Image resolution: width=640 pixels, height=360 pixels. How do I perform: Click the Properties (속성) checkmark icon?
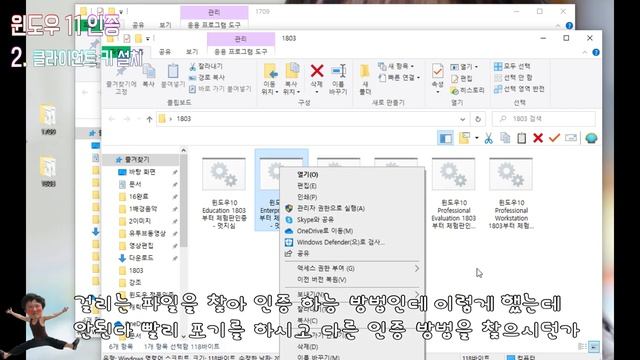(437, 71)
